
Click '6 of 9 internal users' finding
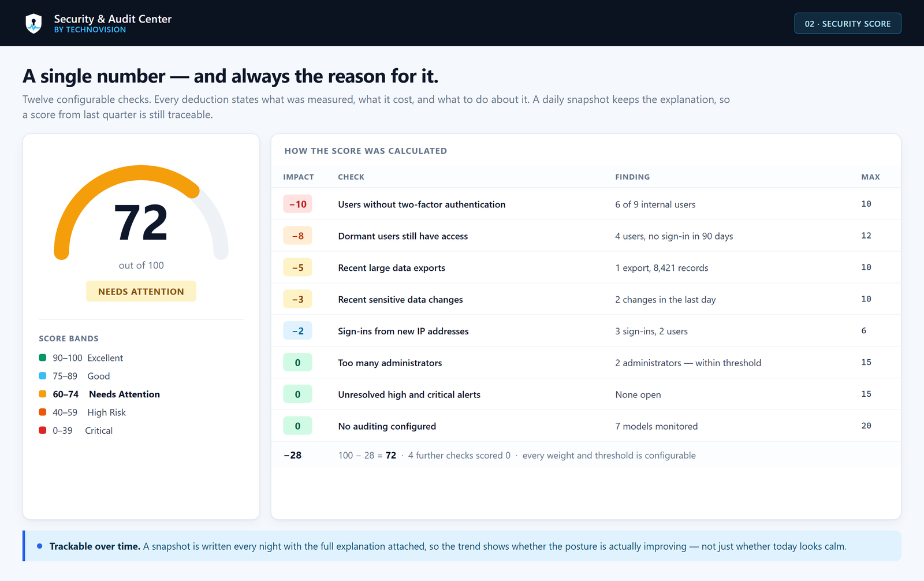pos(655,204)
